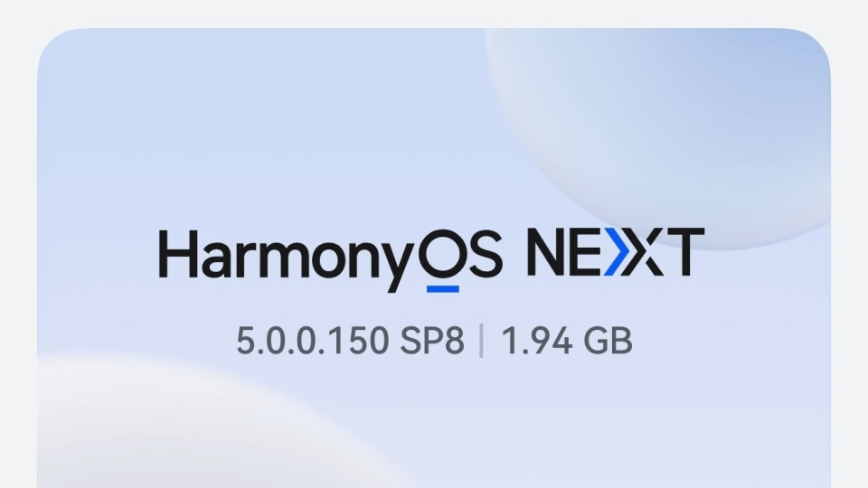The image size is (868, 488).
Task: Tap the HarmonyOS wordmark
Action: [331, 259]
